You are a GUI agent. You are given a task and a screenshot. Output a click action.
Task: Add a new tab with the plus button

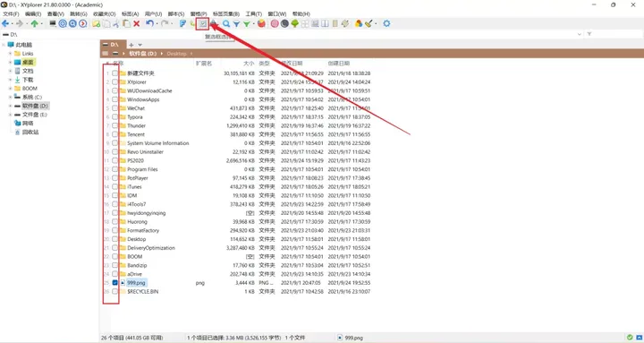pyautogui.click(x=131, y=45)
